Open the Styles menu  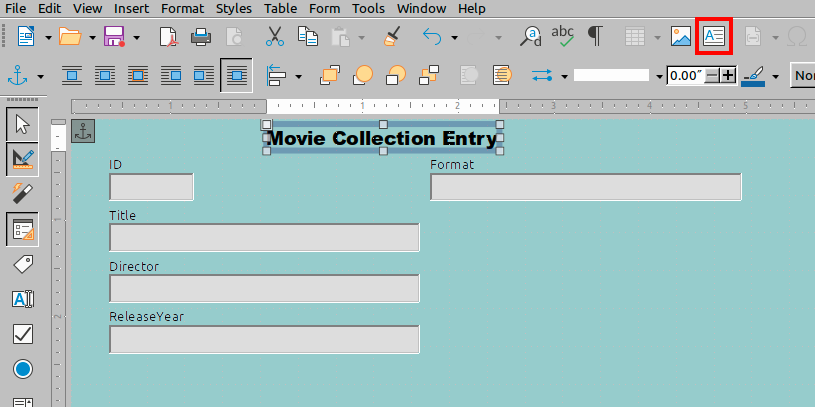234,8
